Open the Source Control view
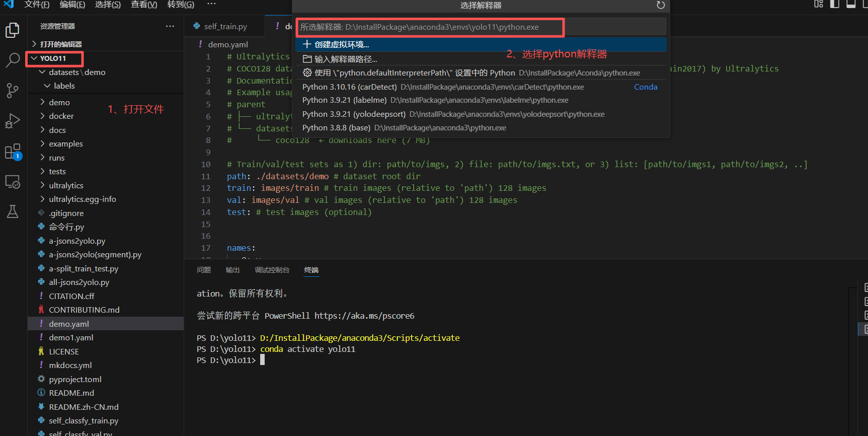 pos(13,91)
